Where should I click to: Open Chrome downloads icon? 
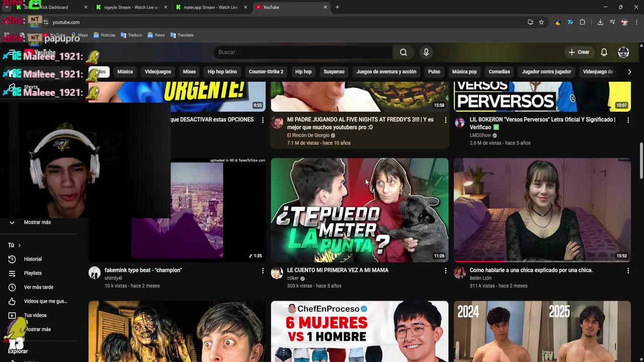600,22
